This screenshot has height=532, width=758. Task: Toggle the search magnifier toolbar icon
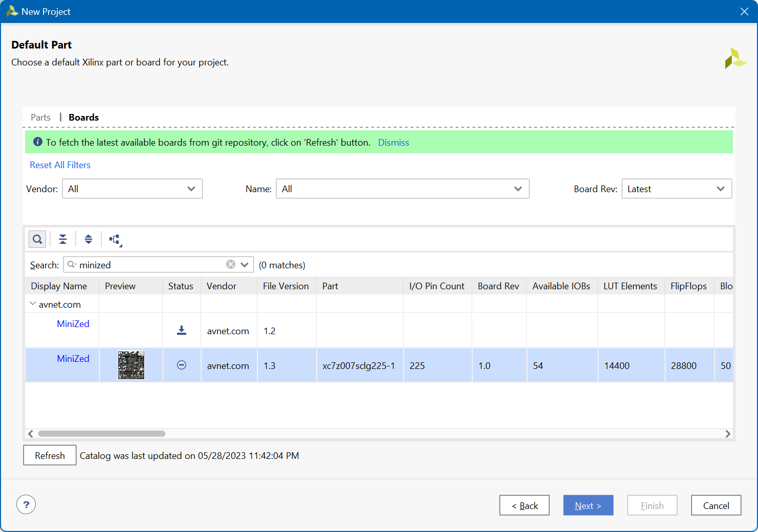click(37, 239)
